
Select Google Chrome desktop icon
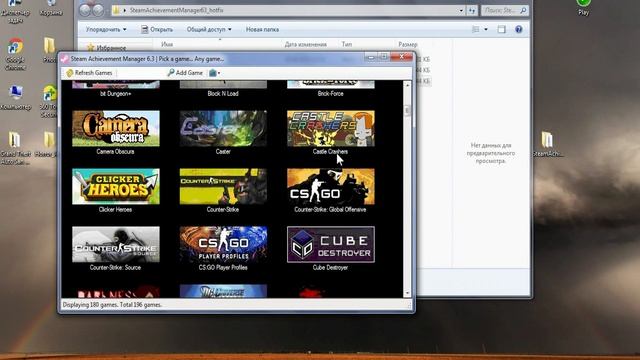[16, 54]
